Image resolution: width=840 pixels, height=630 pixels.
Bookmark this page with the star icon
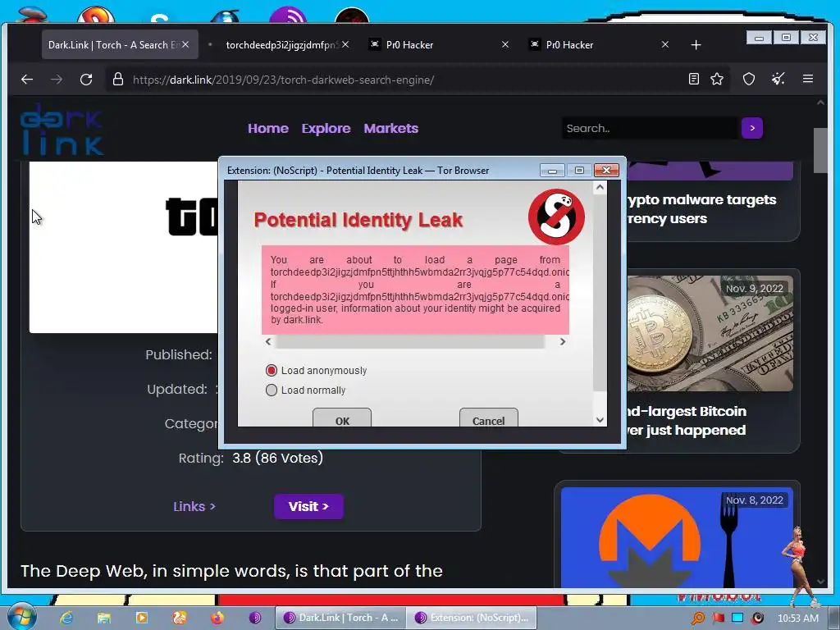coord(717,80)
